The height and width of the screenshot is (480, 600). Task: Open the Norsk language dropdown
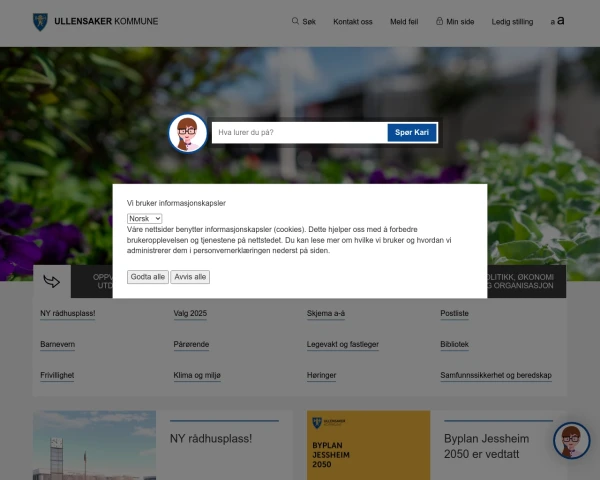click(x=144, y=219)
